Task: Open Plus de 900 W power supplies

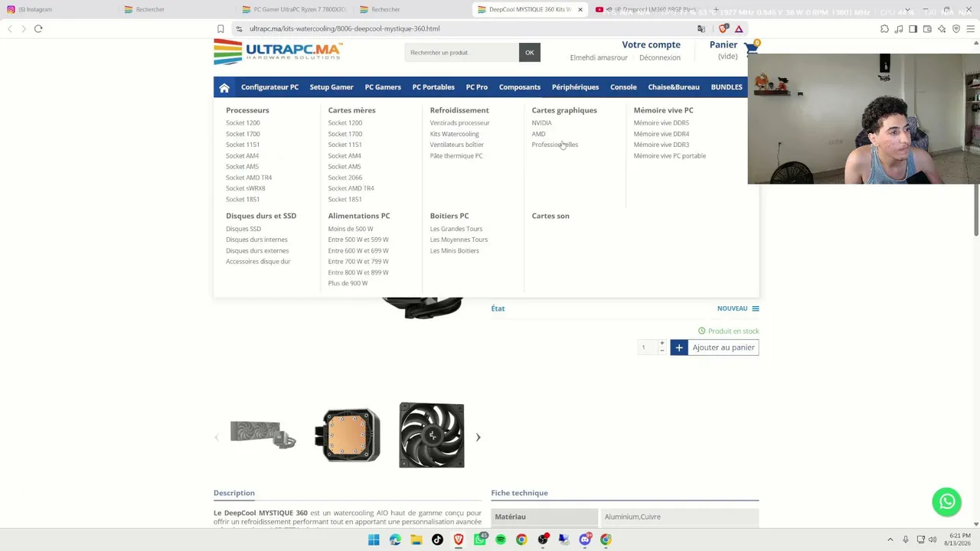Action: (348, 283)
